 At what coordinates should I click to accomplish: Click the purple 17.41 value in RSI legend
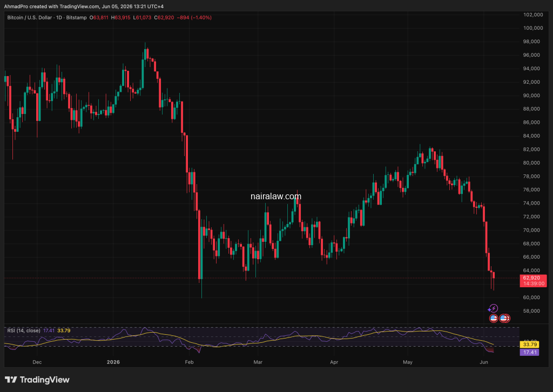[x=49, y=330]
